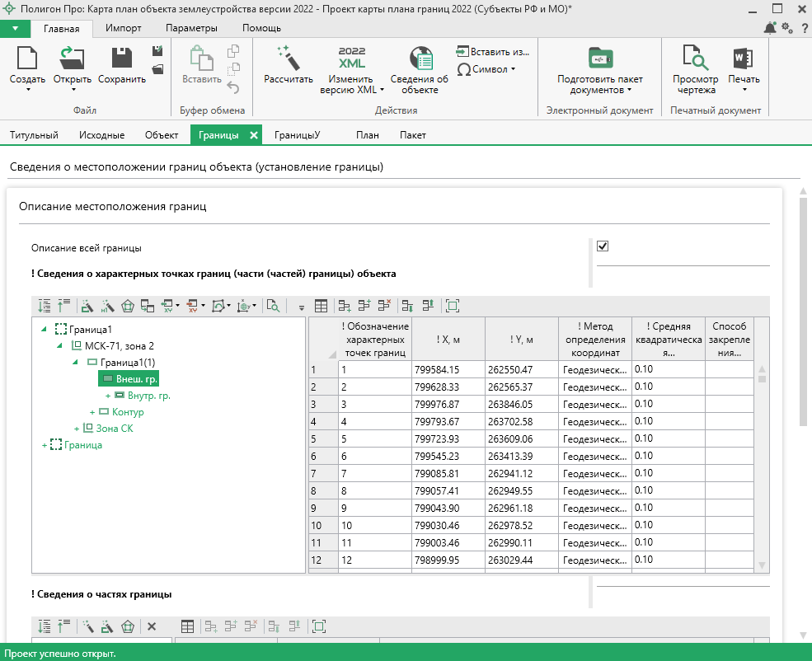
Task: Click Просмотр чертежа preview icon
Action: (x=697, y=59)
